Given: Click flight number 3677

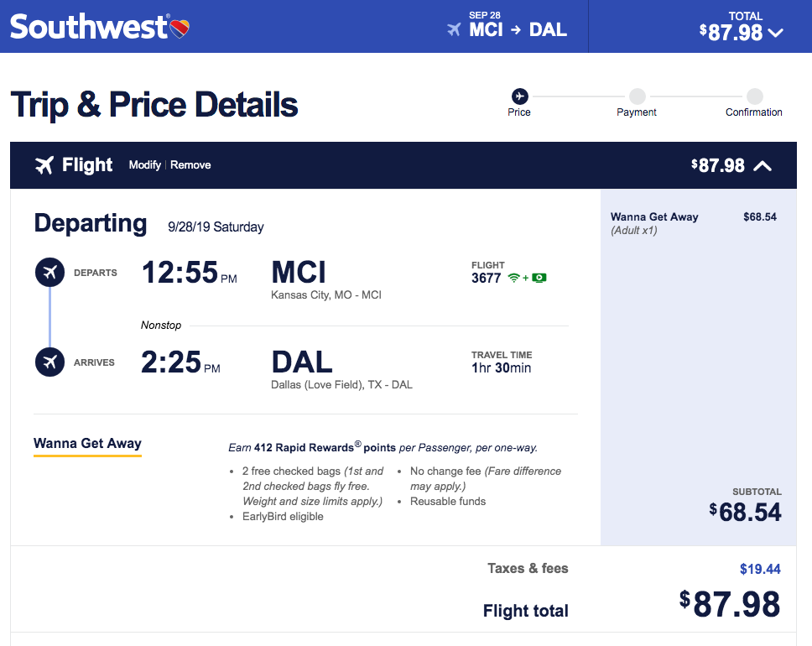Looking at the screenshot, I should click(x=487, y=279).
